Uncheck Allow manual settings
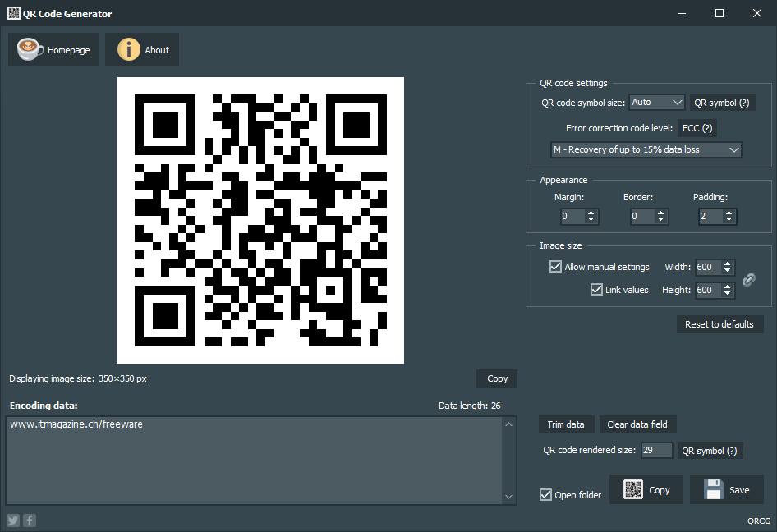Image resolution: width=777 pixels, height=532 pixels. coord(555,266)
